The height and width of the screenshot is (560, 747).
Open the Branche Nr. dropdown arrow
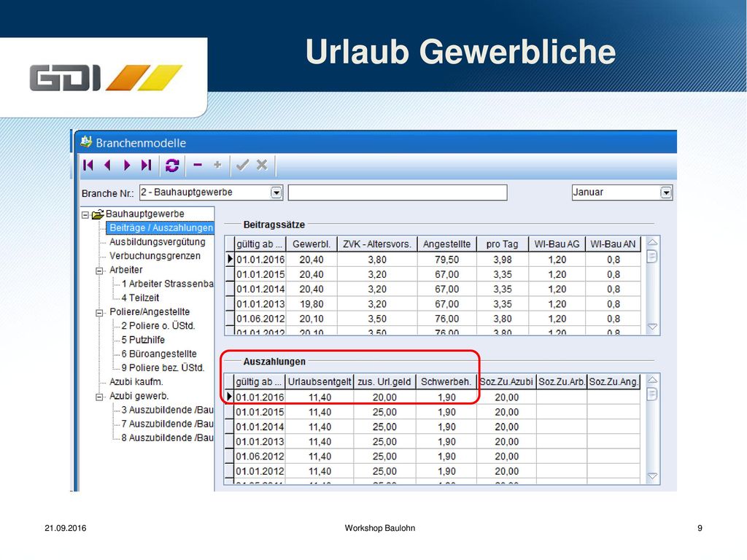point(276,192)
